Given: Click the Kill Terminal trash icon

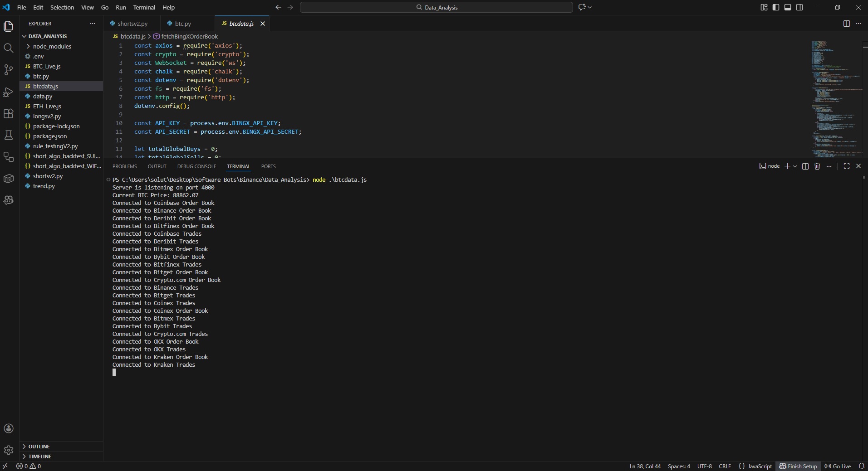Looking at the screenshot, I should click(x=817, y=166).
